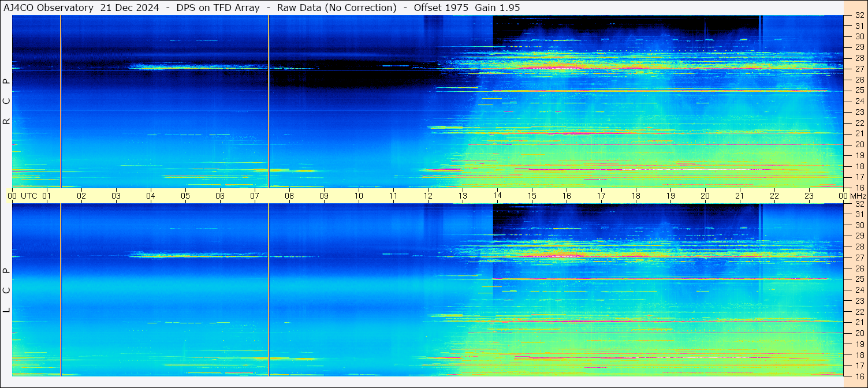Click the 30 MHz label of RCP panel
The image size is (868, 388).
859,37
